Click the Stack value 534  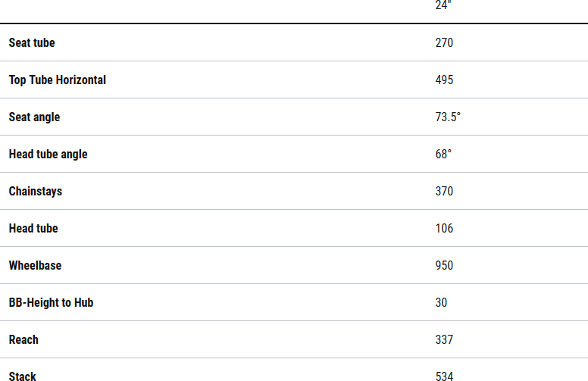444,376
